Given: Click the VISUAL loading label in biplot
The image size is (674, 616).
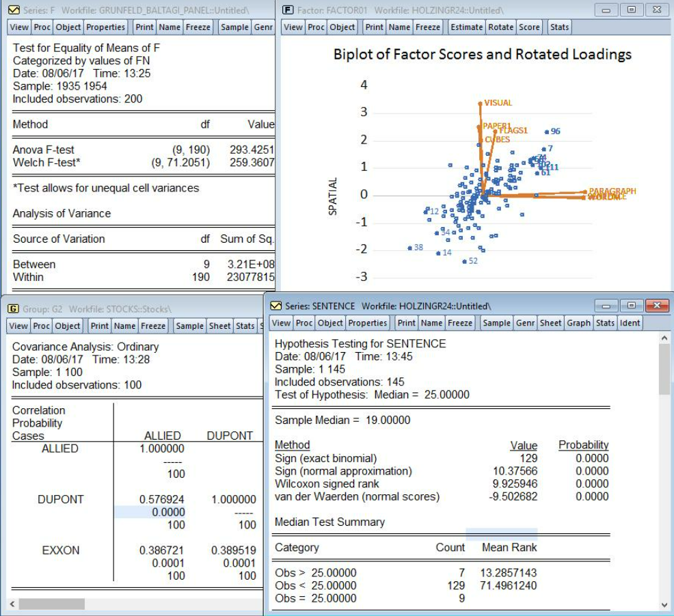Looking at the screenshot, I should pos(498,103).
